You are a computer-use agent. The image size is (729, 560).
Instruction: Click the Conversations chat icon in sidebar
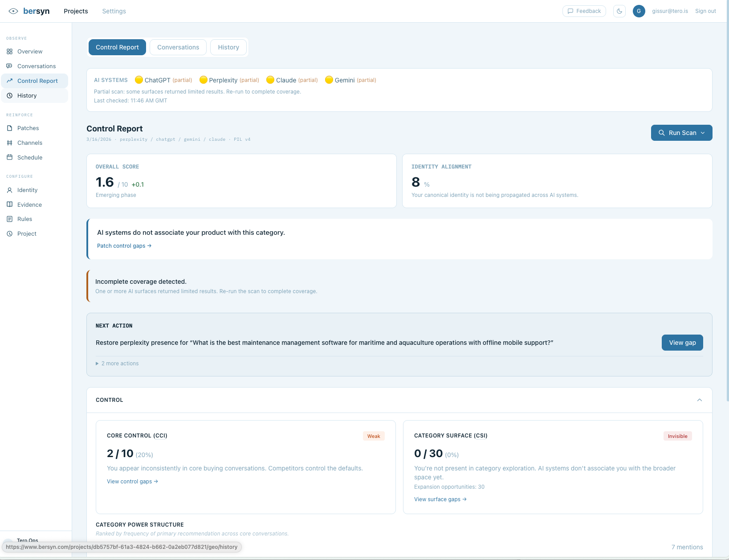point(9,66)
